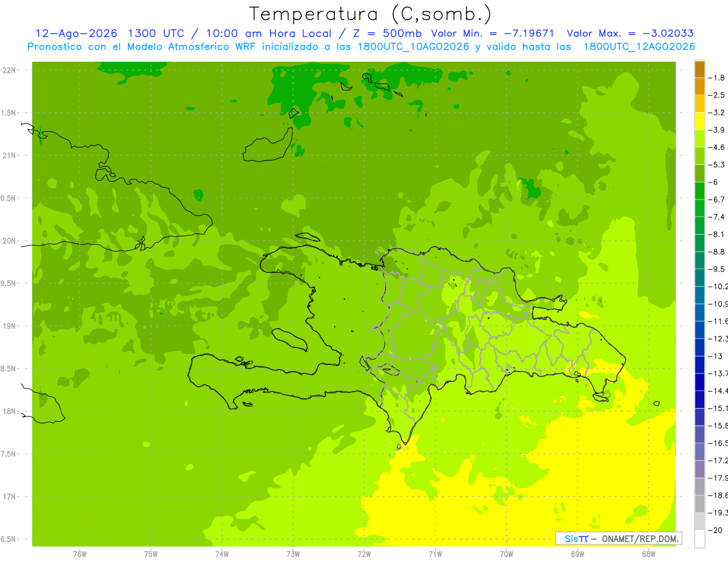Screen dimensions: 728x562
Task: Click the 'Temperatura (C,somb.)' title
Action: (x=371, y=14)
